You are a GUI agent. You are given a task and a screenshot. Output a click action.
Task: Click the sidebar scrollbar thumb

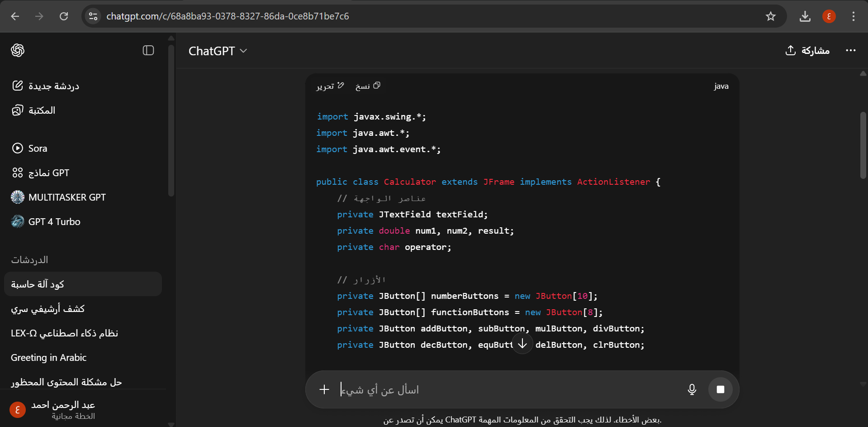click(171, 120)
